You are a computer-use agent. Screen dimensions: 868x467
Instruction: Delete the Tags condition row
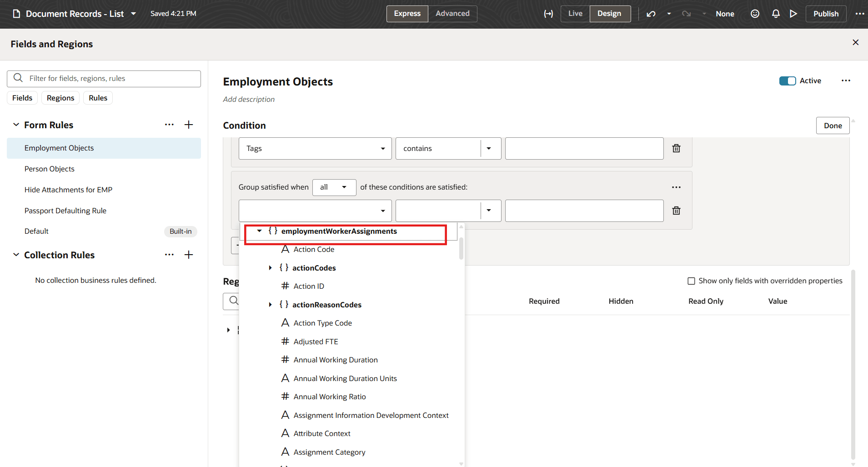676,148
